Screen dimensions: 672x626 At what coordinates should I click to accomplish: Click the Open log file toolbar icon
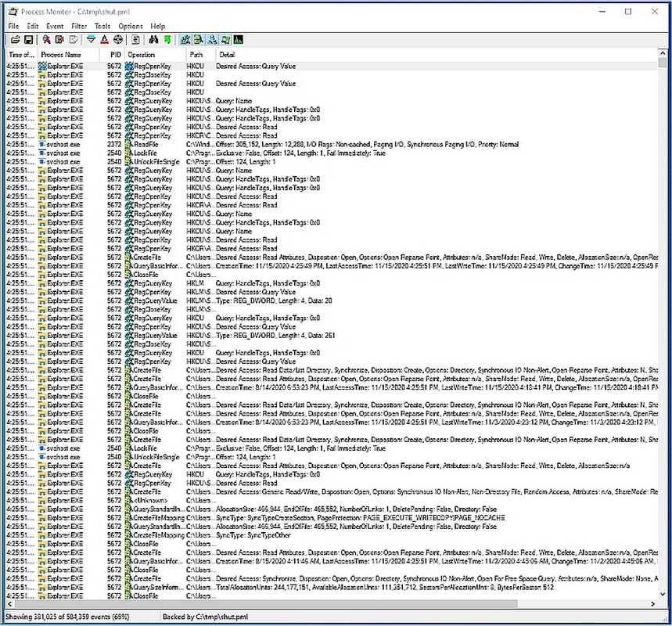[16, 40]
